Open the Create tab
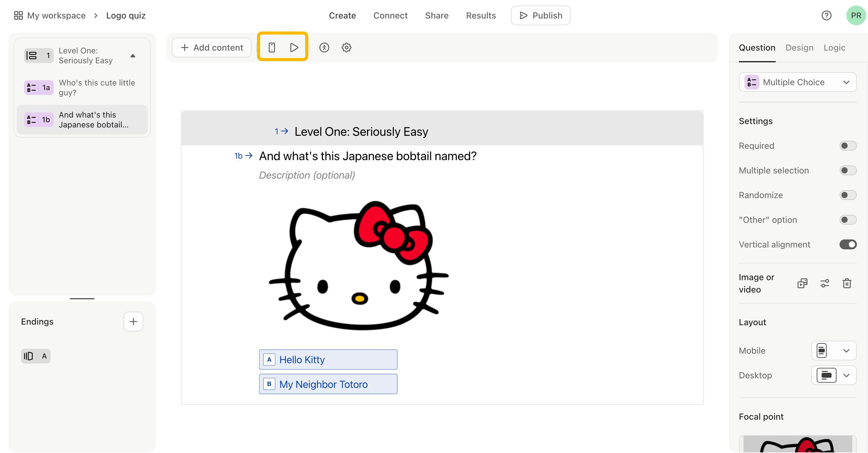The width and height of the screenshot is (868, 453). pos(342,15)
